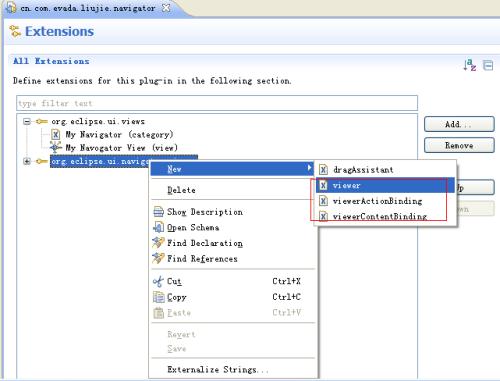Select My Navigator (category) tree item
This screenshot has width=500, height=381.
119,135
